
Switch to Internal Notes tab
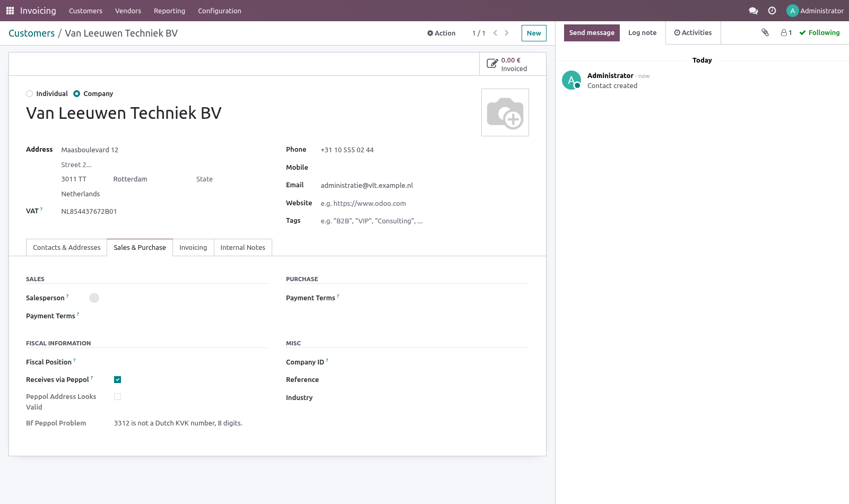(243, 247)
